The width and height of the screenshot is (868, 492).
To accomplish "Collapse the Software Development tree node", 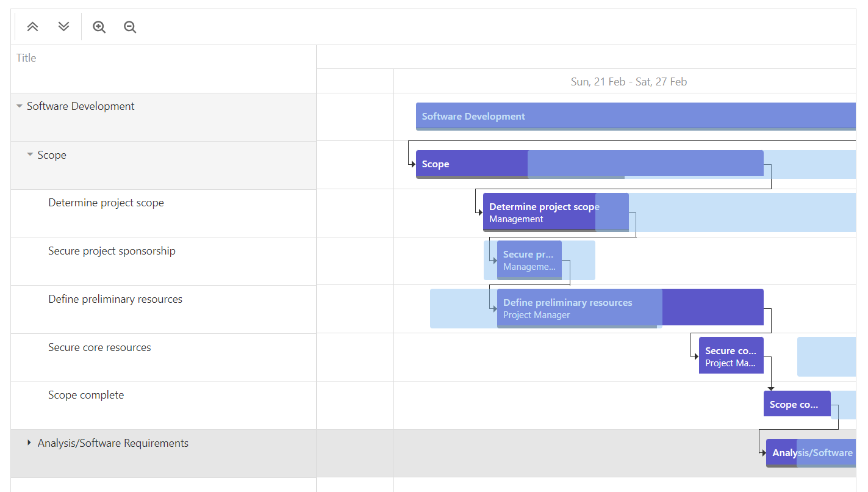I will 20,106.
